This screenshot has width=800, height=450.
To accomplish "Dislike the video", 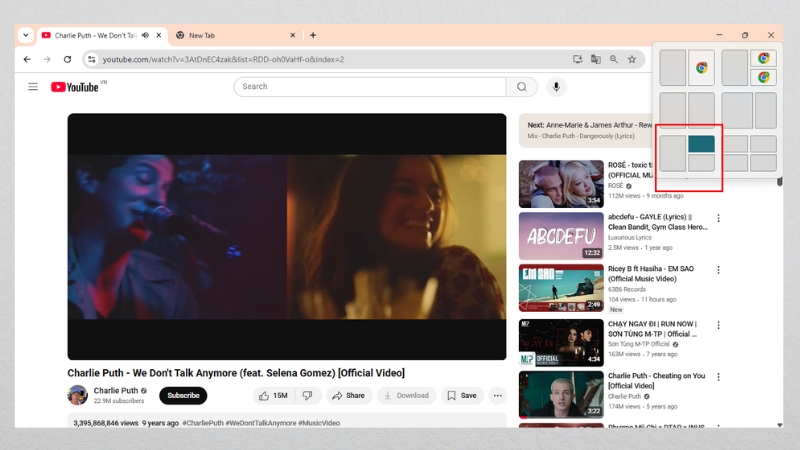I will coord(308,395).
